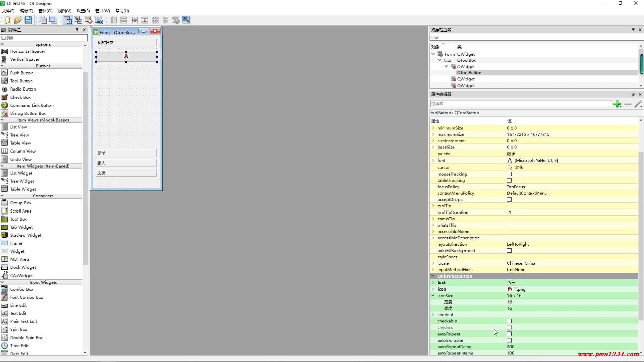Open the 窗体(O) menu
The width and height of the screenshot is (644, 362).
(x=45, y=11)
